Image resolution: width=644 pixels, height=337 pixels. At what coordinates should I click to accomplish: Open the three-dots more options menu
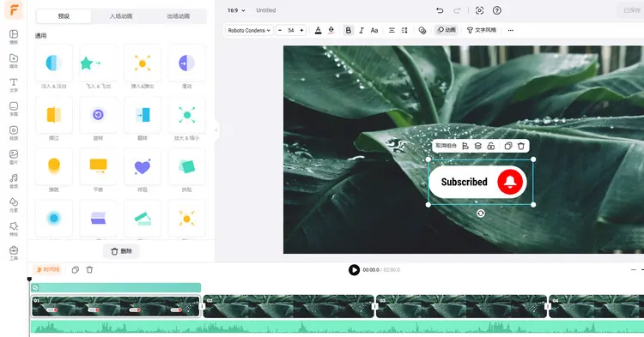click(x=511, y=30)
